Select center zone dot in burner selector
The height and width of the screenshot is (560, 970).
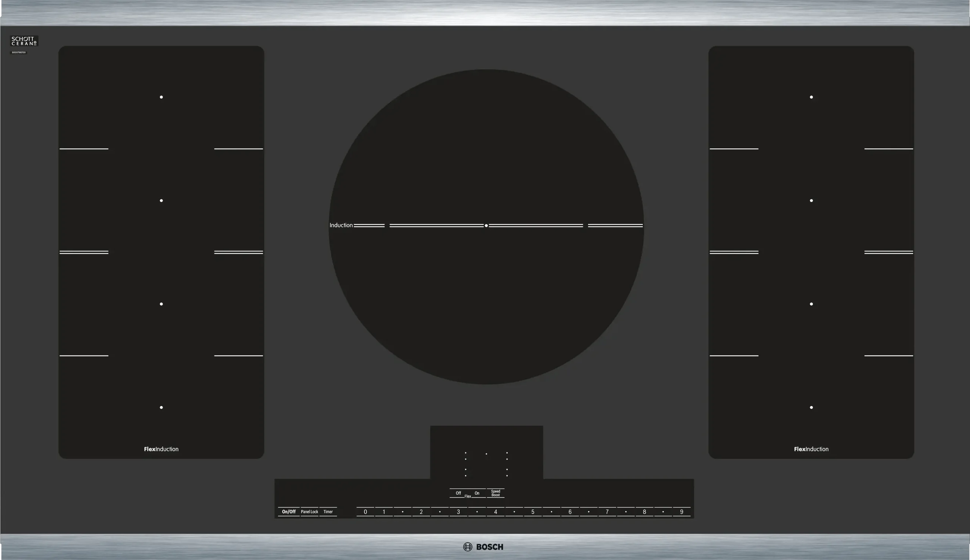coord(487,454)
